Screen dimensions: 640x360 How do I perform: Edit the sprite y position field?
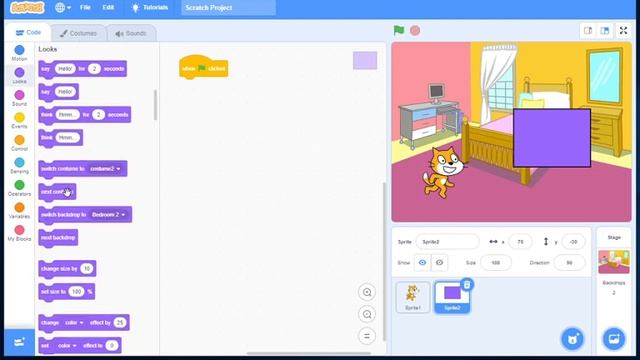coord(573,242)
